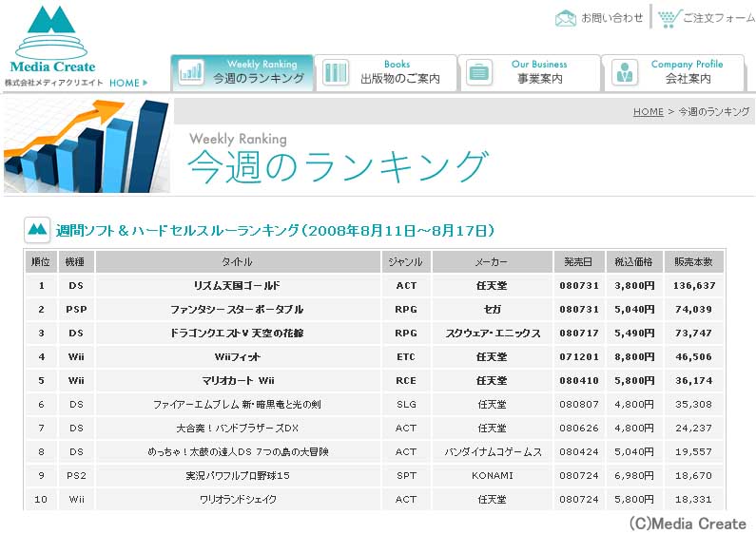
Task: Select title マリオカート Wii
Action: pyautogui.click(x=238, y=381)
